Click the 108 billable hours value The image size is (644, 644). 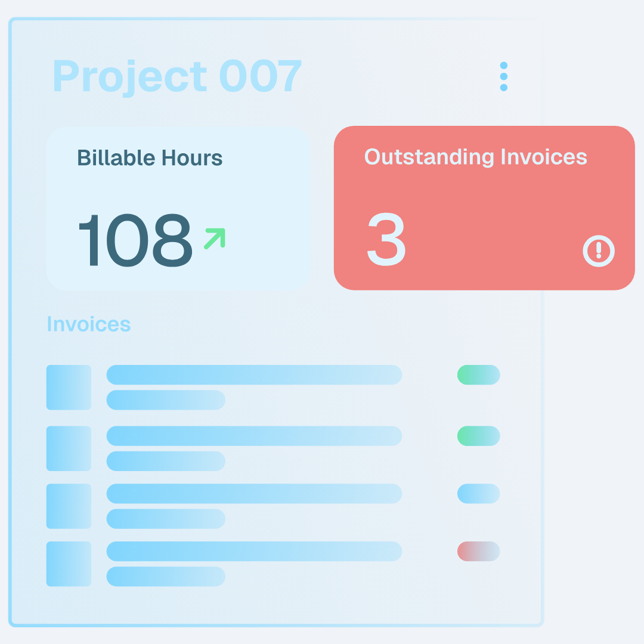click(135, 241)
